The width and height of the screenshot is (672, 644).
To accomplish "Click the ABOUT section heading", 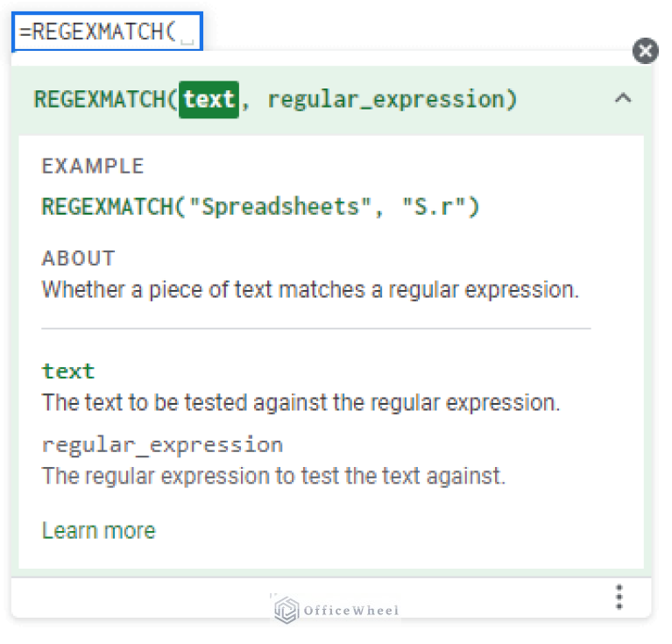I will (79, 258).
